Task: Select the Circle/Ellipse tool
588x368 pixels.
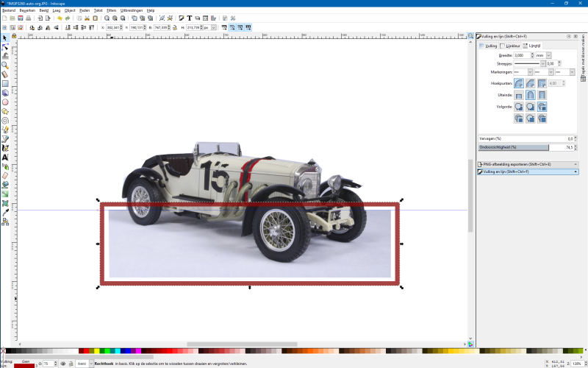Action: point(5,102)
